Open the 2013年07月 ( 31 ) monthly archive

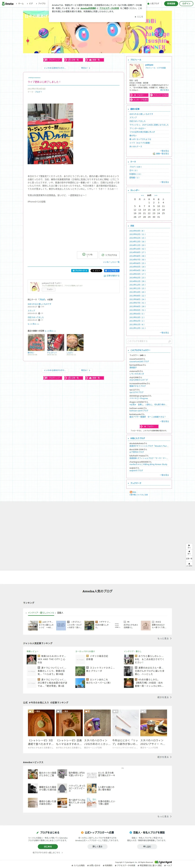(x=137, y=303)
